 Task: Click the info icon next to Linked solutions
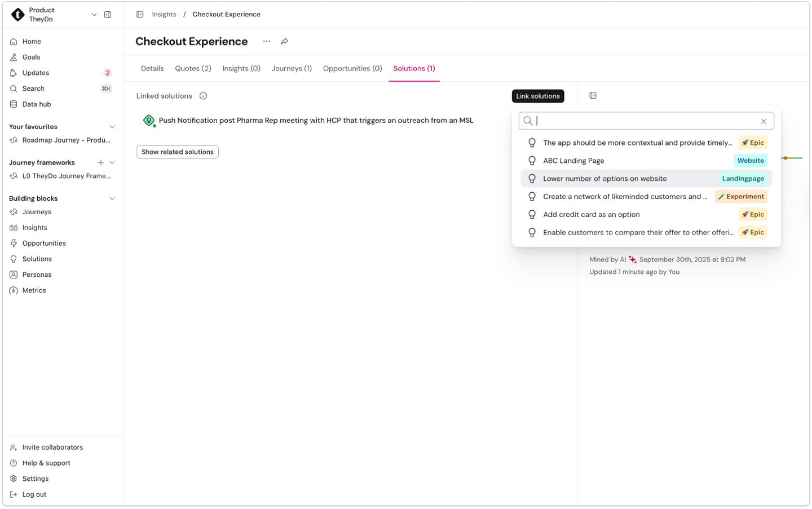[203, 96]
